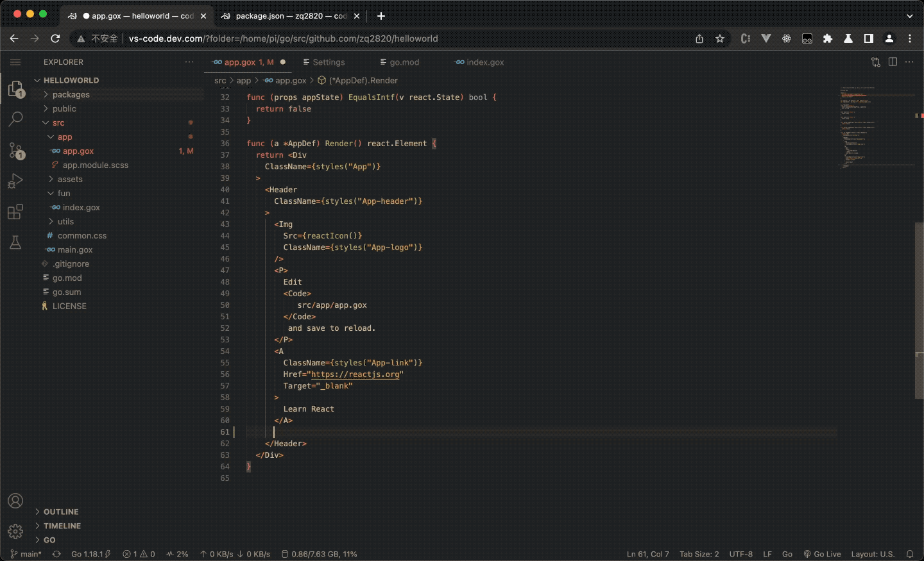
Task: Click Go Live in the status bar
Action: point(822,554)
